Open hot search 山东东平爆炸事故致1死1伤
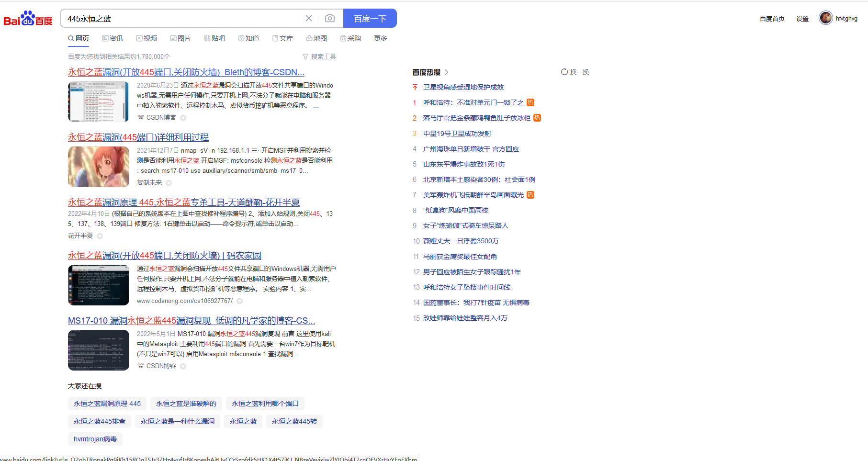The height and width of the screenshot is (461, 868). [464, 164]
